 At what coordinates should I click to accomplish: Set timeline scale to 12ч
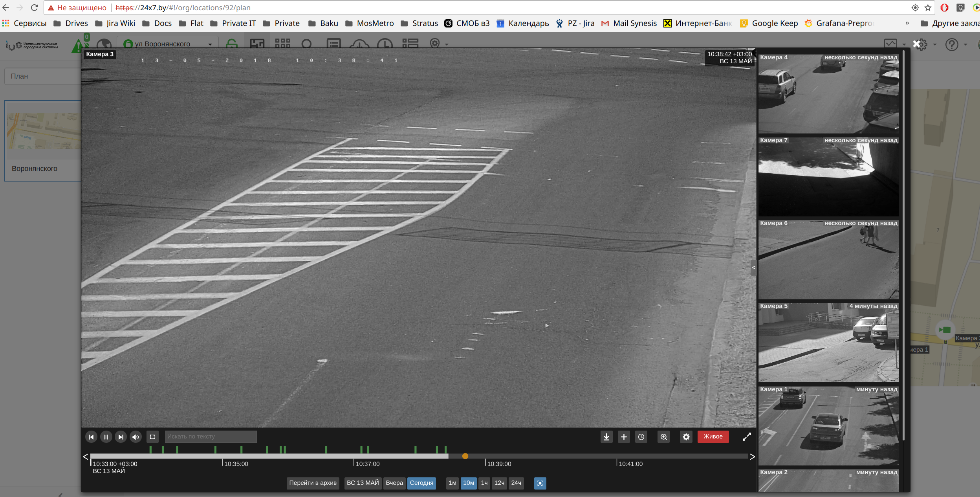[499, 483]
